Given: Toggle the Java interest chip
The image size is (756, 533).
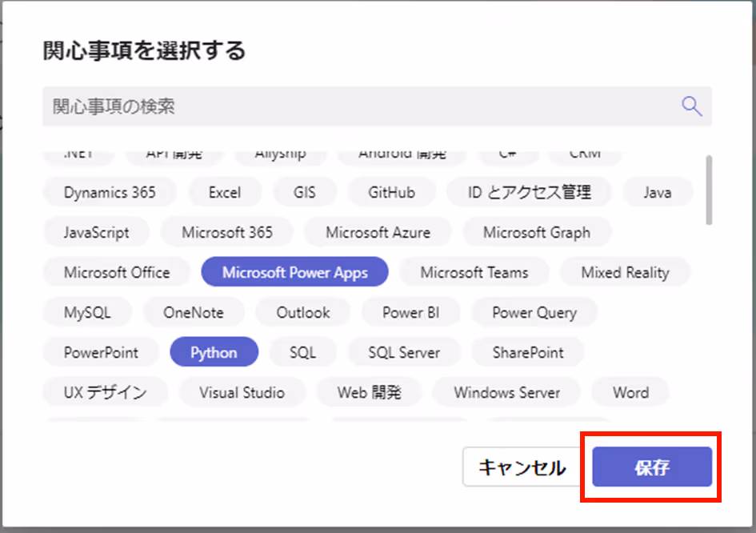Looking at the screenshot, I should click(x=657, y=192).
